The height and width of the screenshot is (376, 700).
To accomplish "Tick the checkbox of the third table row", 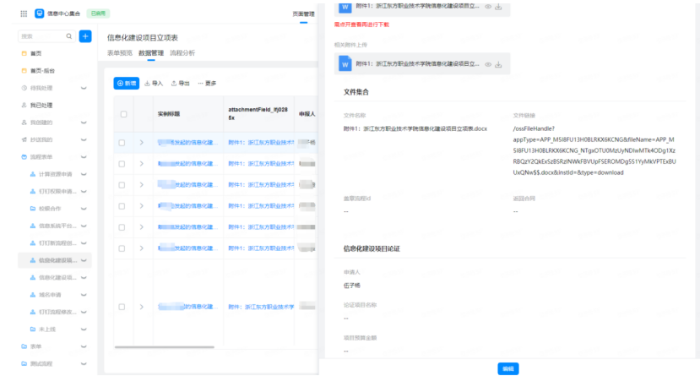I will [122, 185].
